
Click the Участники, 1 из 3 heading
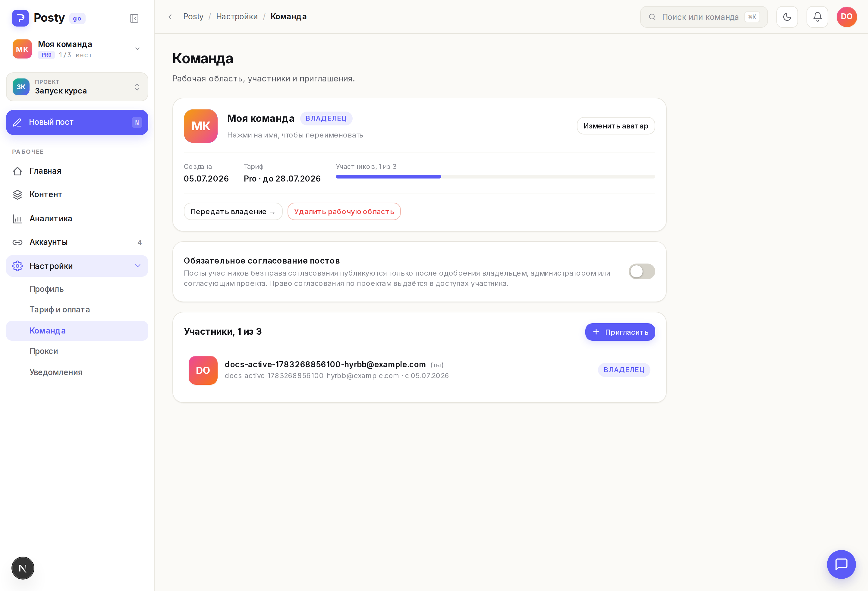(223, 331)
